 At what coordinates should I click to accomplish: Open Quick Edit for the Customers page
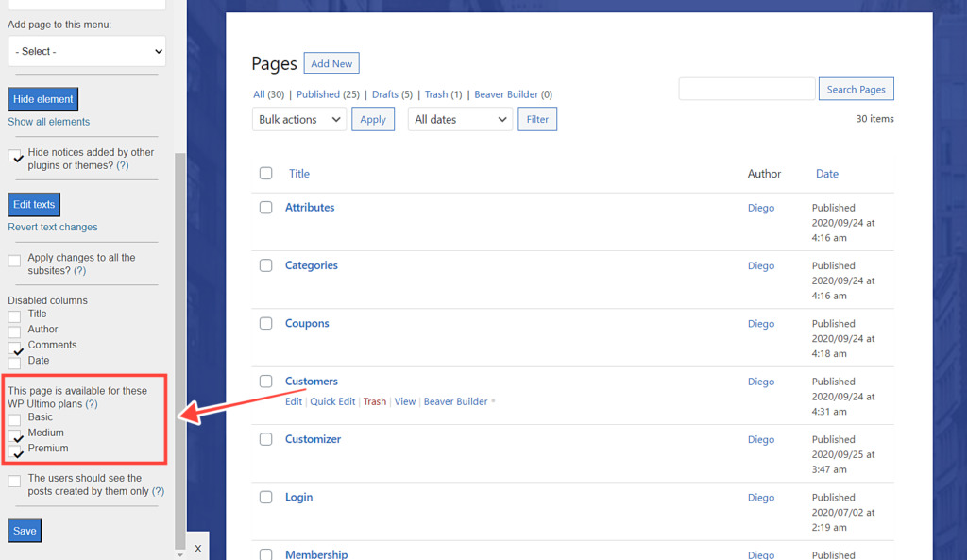pos(332,401)
